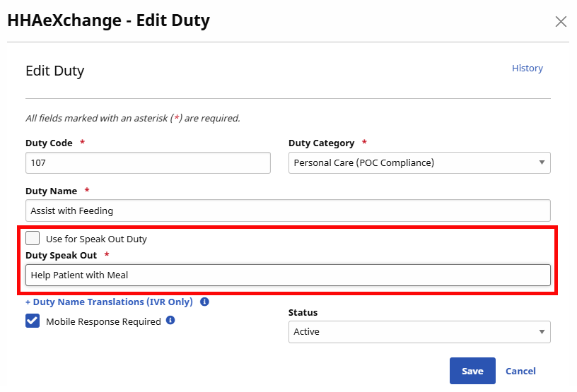Uncheck the Mobile Response Required checkbox
Viewport: 577px width, 392px height.
[x=33, y=321]
